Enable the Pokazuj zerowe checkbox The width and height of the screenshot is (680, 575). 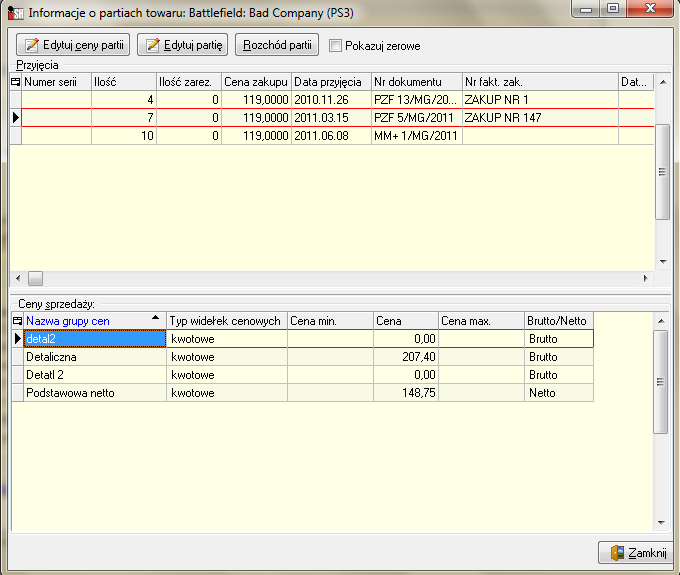coord(335,46)
